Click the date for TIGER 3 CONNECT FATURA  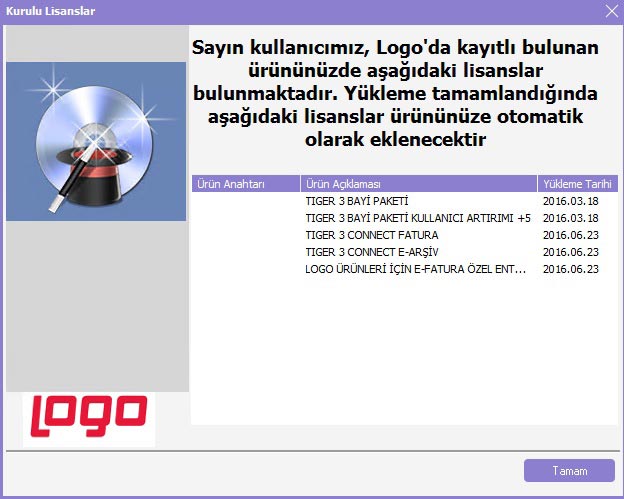570,235
